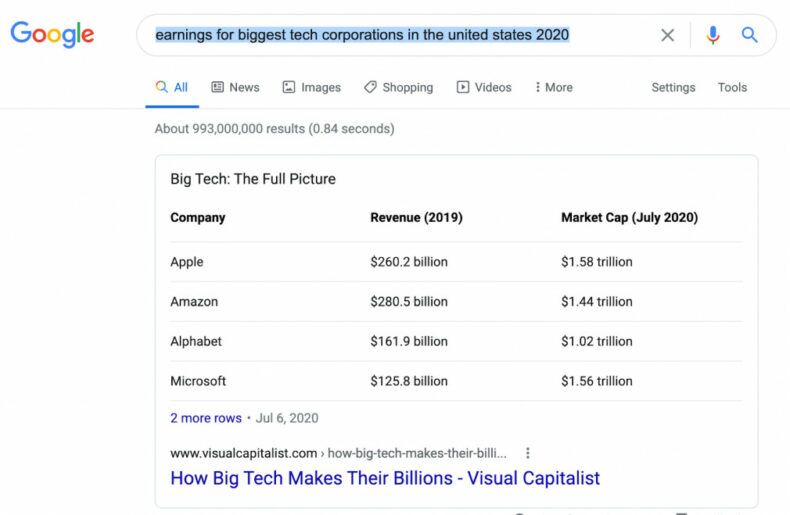Click the News tab newspaper icon
Screen dimensions: 790x515
tap(218, 87)
